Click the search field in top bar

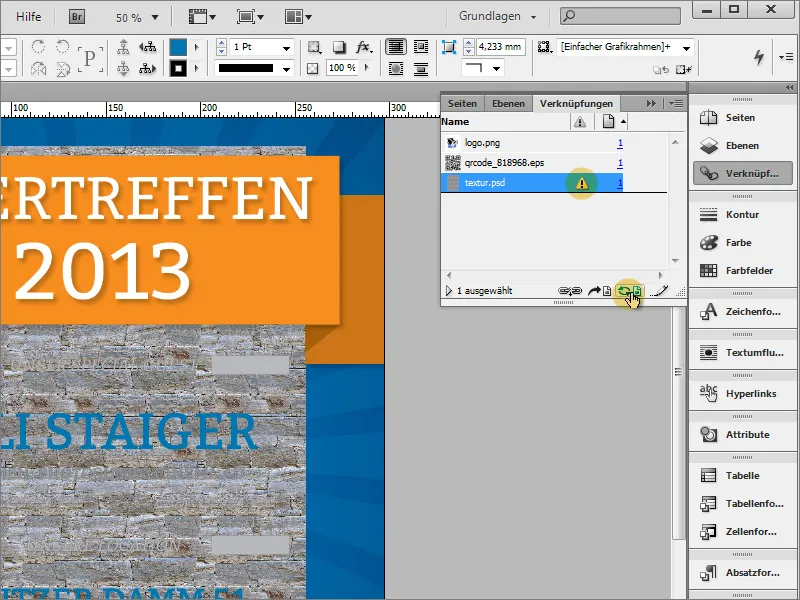coord(620,16)
